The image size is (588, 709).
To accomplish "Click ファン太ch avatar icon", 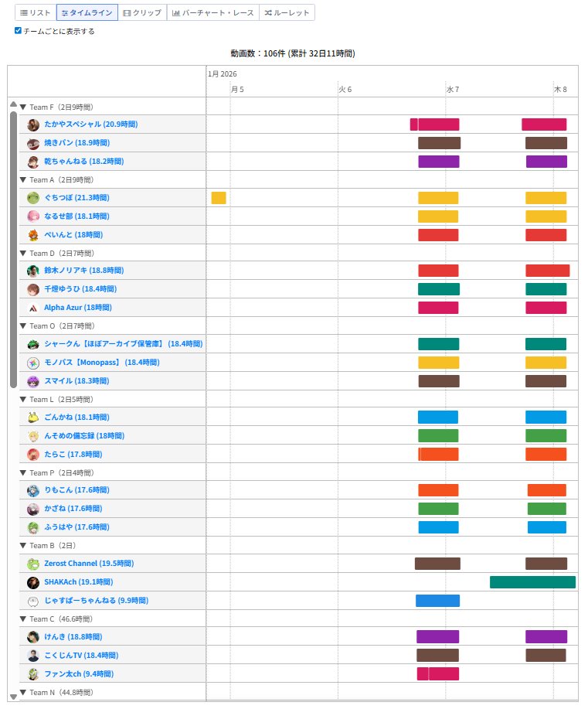I will [33, 674].
